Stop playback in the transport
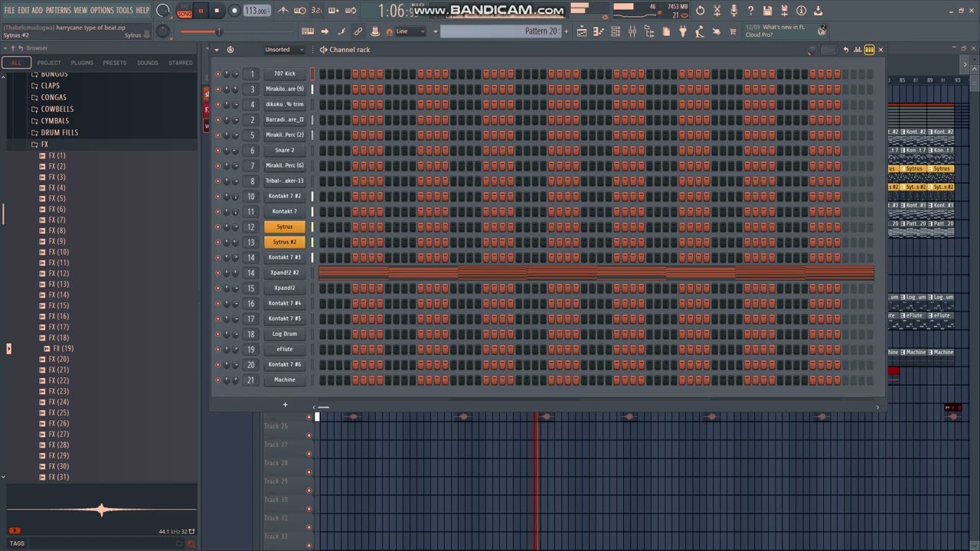 pyautogui.click(x=217, y=11)
